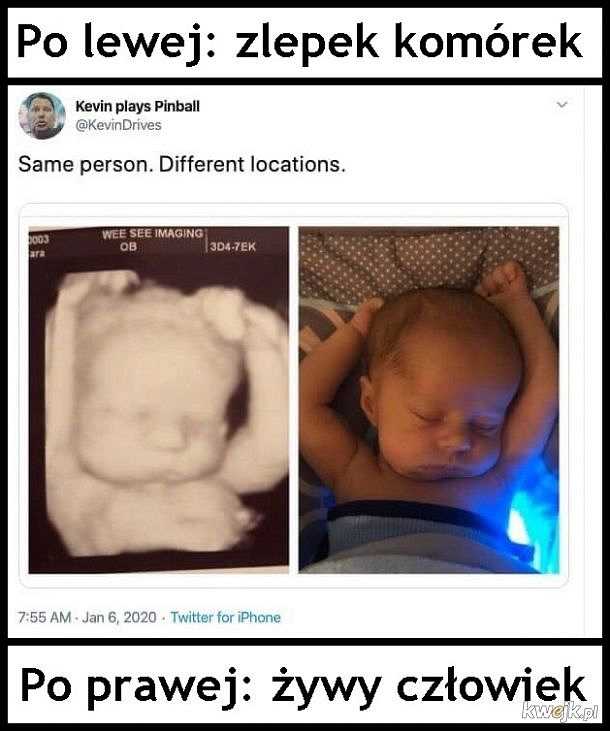
Task: Click the baby's raised fist in photo
Action: tap(503, 280)
